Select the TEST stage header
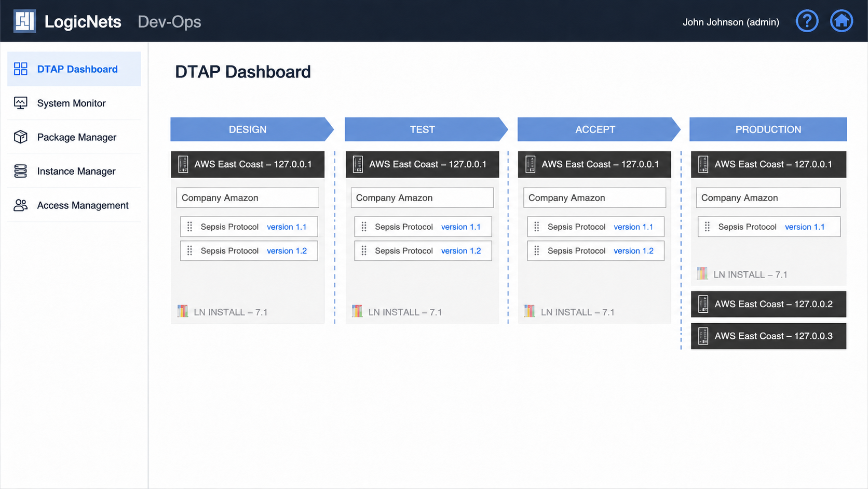Image resolution: width=868 pixels, height=489 pixels. click(x=426, y=129)
